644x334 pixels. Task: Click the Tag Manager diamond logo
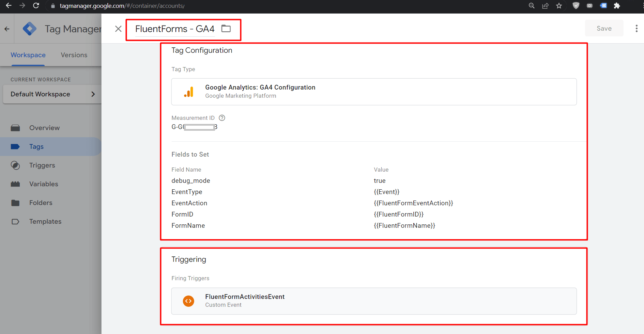[x=30, y=29]
